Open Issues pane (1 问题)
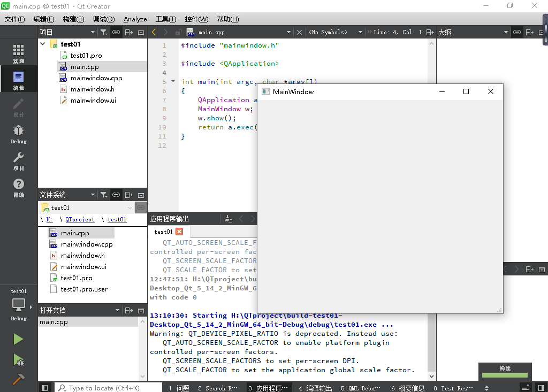 [x=179, y=388]
